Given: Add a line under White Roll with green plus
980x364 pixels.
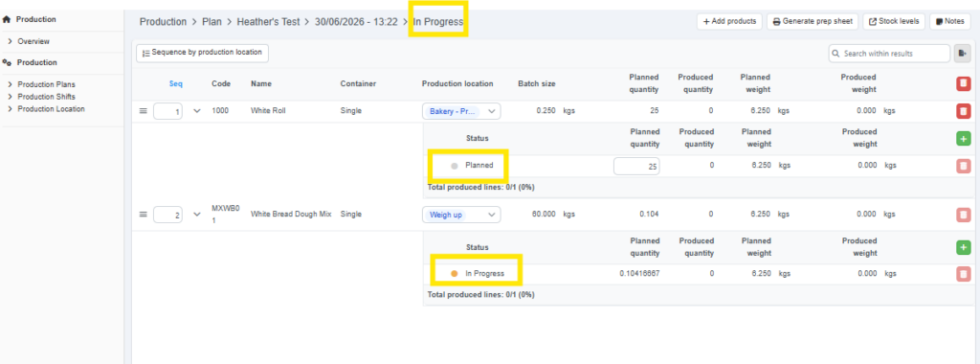Looking at the screenshot, I should 963,138.
